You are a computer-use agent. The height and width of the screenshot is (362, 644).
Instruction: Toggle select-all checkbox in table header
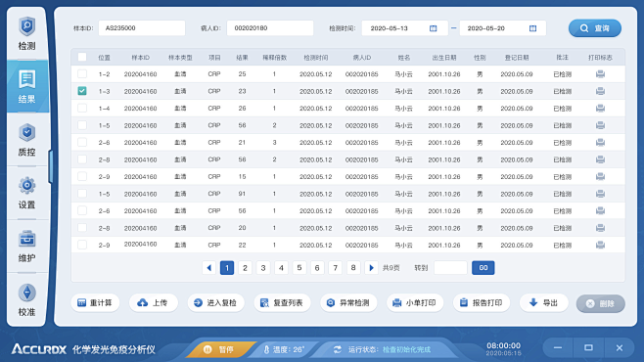[82, 57]
